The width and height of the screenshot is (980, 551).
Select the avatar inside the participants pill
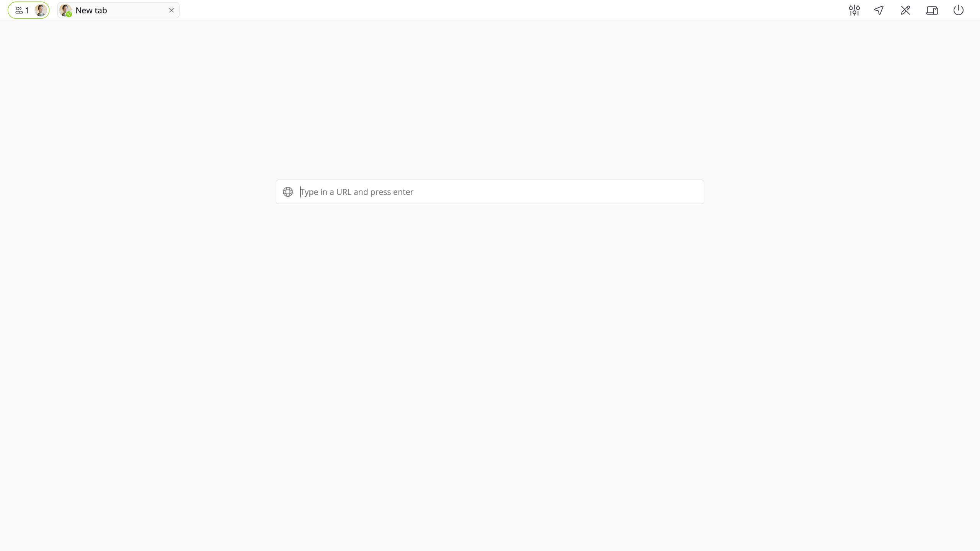(41, 10)
